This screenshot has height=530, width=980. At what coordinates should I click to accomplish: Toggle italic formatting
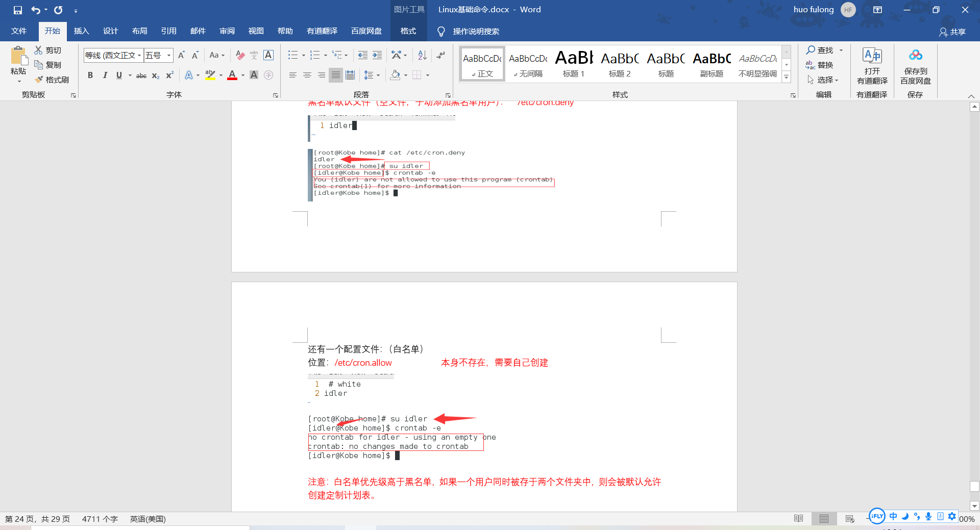coord(105,75)
